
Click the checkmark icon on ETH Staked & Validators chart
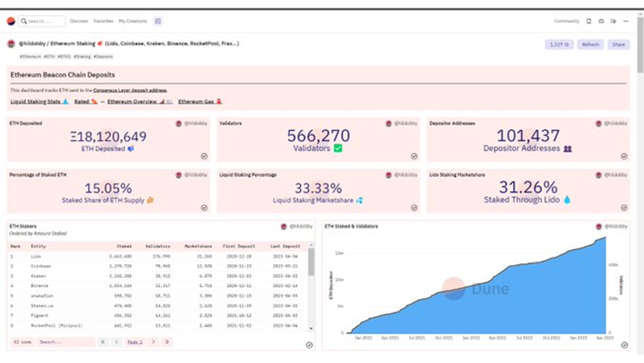click(625, 345)
